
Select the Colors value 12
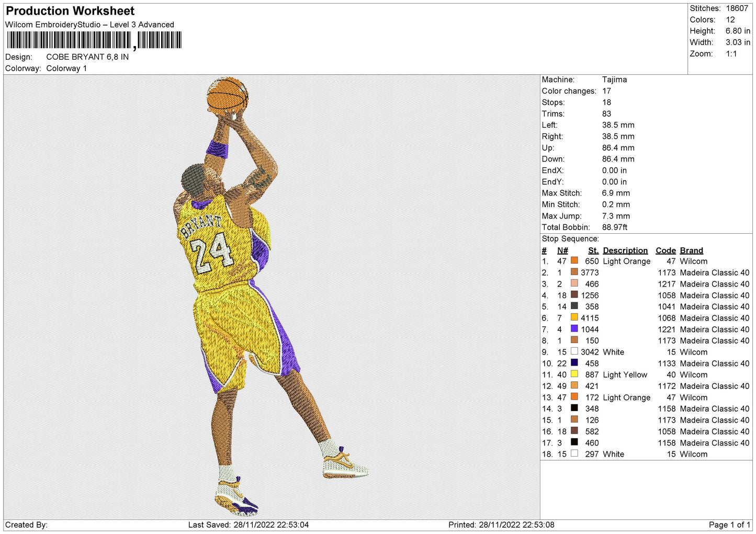click(730, 20)
